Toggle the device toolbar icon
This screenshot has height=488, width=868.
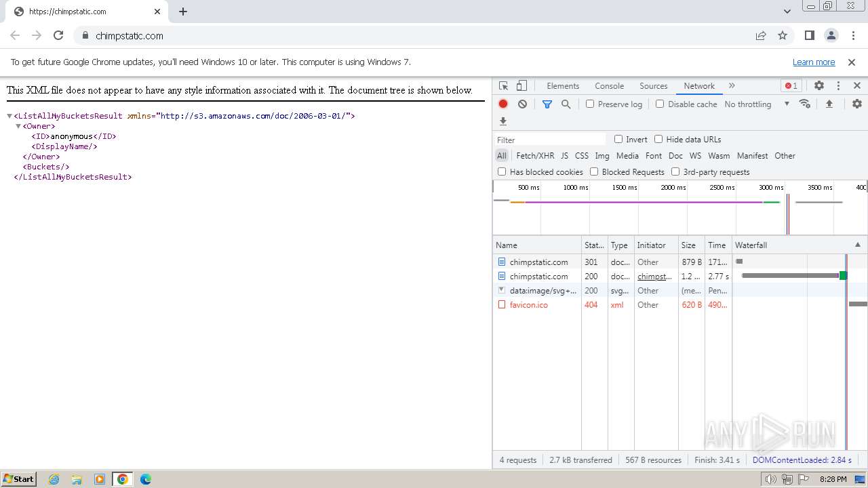521,86
